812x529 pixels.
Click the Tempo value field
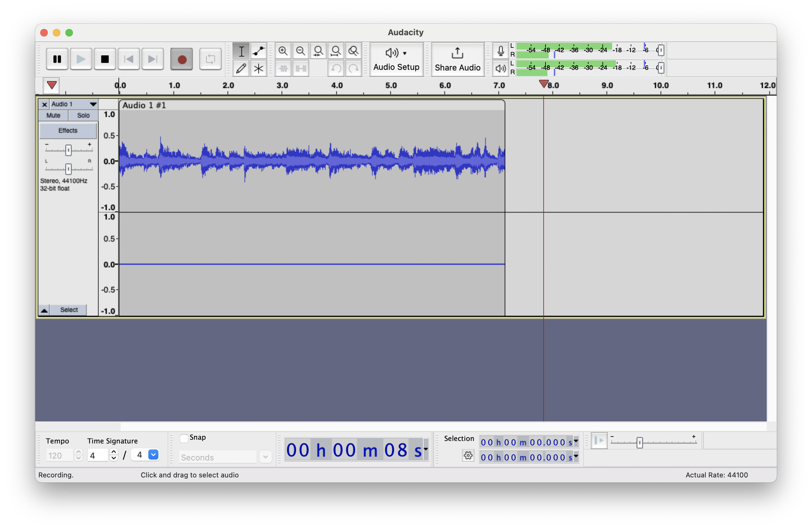point(59,456)
